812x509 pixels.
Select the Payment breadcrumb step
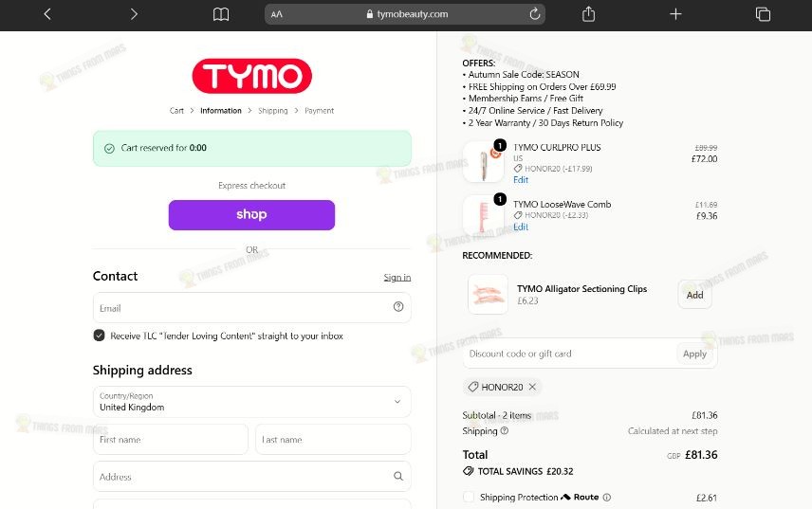click(319, 111)
